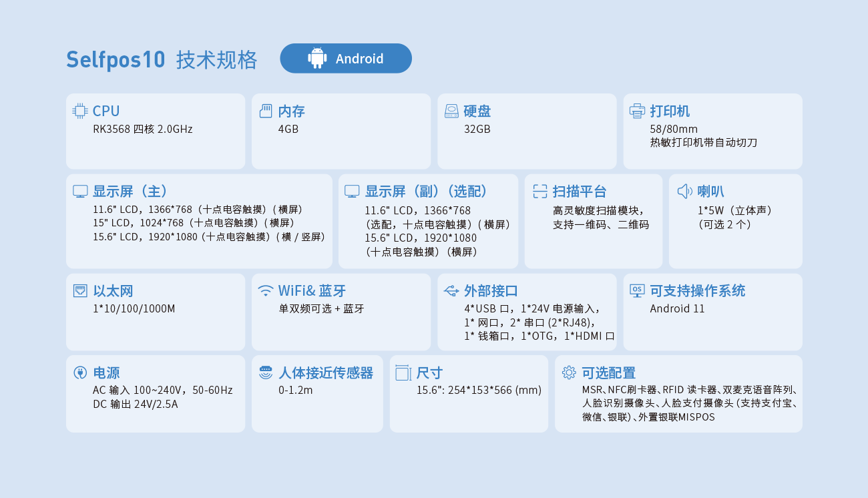Click the 喇叭 speaker icon
The height and width of the screenshot is (498, 868).
(x=686, y=191)
